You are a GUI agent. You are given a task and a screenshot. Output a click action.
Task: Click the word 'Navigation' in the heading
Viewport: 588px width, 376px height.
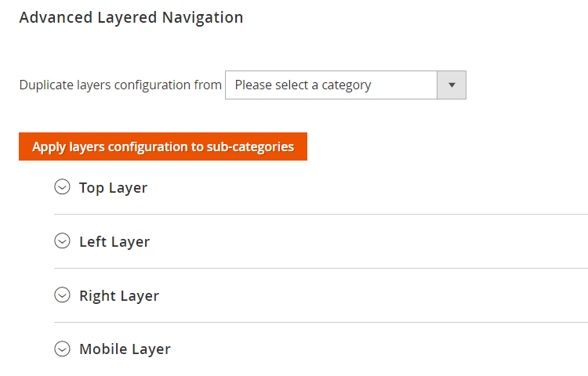click(x=205, y=17)
